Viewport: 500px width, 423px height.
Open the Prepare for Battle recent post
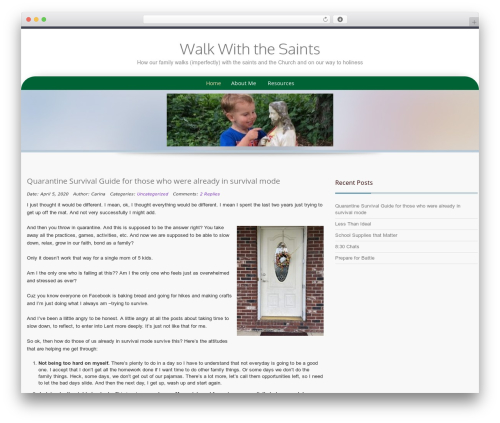355,258
